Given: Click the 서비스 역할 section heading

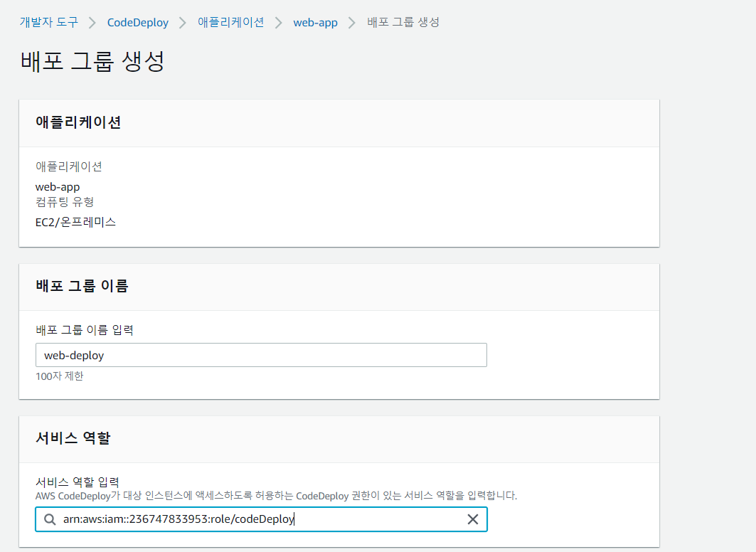Looking at the screenshot, I should 73,437.
